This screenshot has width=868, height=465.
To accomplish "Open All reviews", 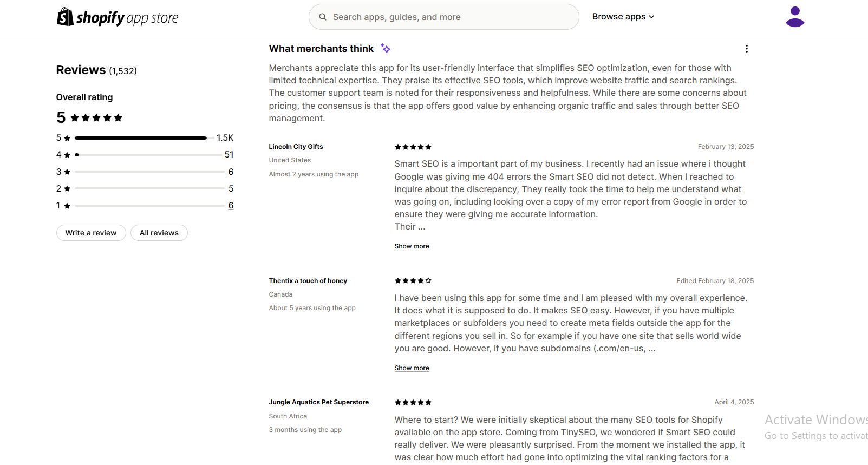I will [x=159, y=233].
